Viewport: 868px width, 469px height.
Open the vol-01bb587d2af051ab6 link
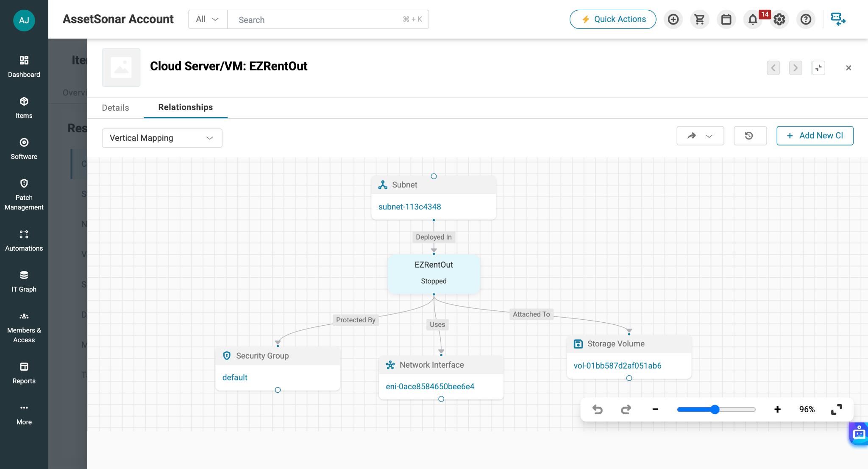tap(617, 366)
